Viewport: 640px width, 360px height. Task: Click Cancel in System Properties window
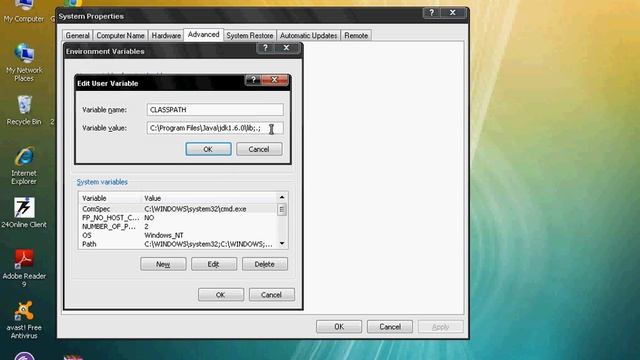[x=390, y=327]
